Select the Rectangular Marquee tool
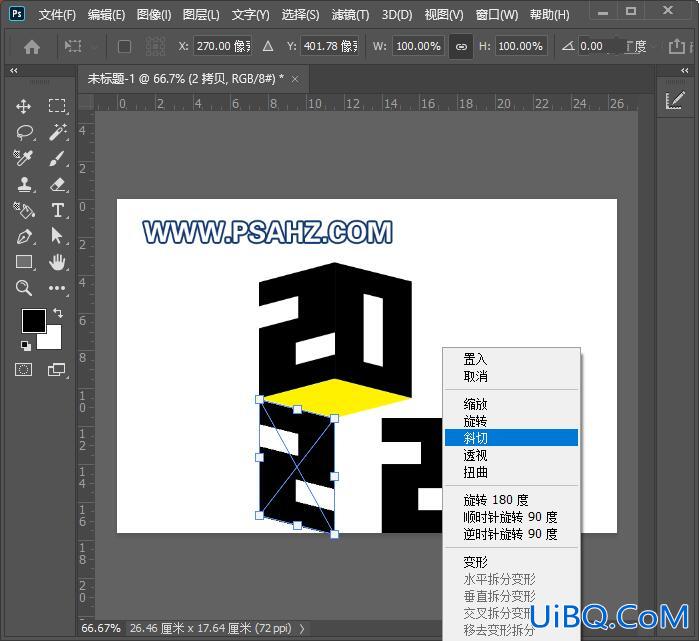The height and width of the screenshot is (641, 699). [57, 106]
